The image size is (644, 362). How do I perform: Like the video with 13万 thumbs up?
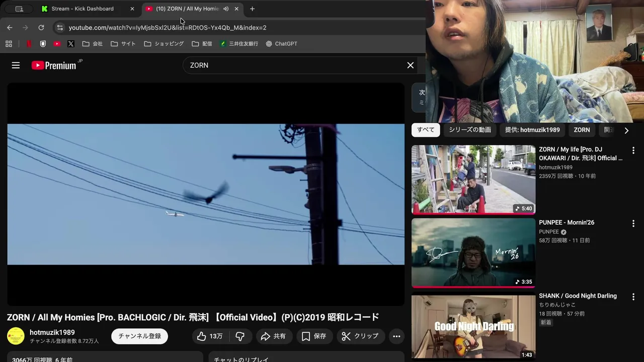tap(210, 336)
